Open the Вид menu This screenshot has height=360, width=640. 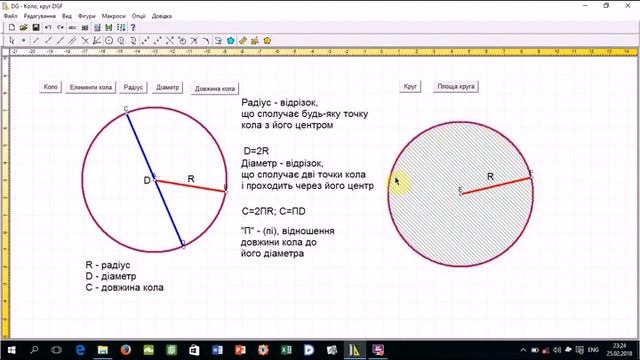tap(67, 16)
